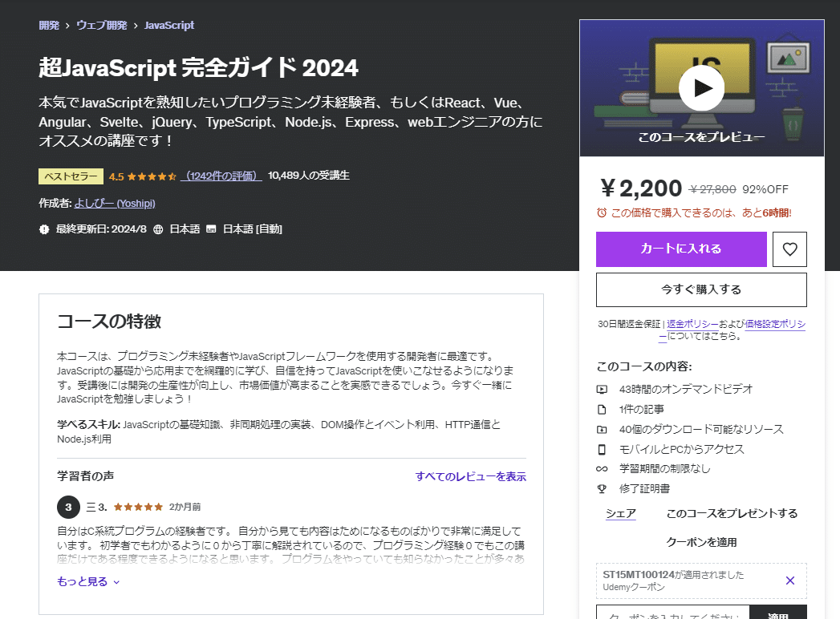
Task: Click the 返金ポリシー link
Action: point(692,324)
